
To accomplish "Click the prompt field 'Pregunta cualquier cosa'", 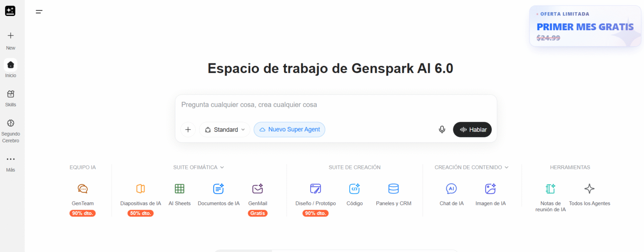I will (335, 105).
